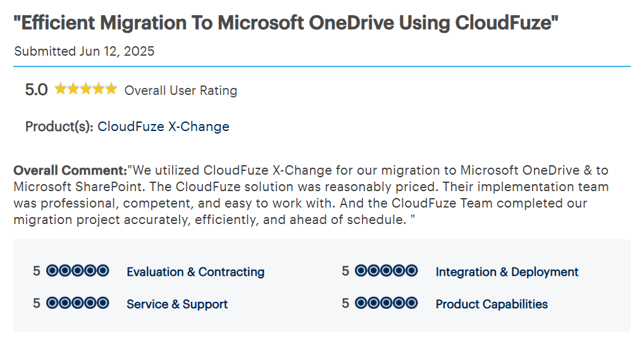The width and height of the screenshot is (644, 343).
Task: Click the first gold star in overall rating
Action: [x=61, y=89]
